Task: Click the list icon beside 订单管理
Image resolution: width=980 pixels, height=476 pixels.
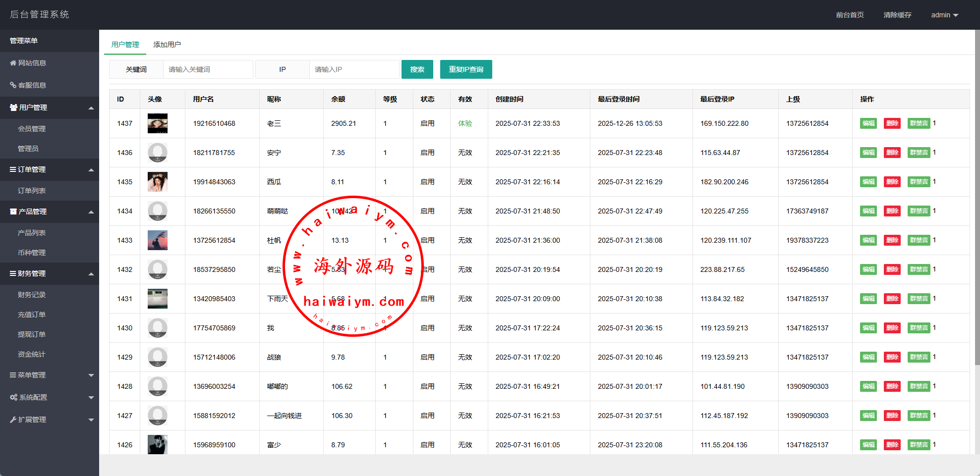Action: [x=13, y=169]
